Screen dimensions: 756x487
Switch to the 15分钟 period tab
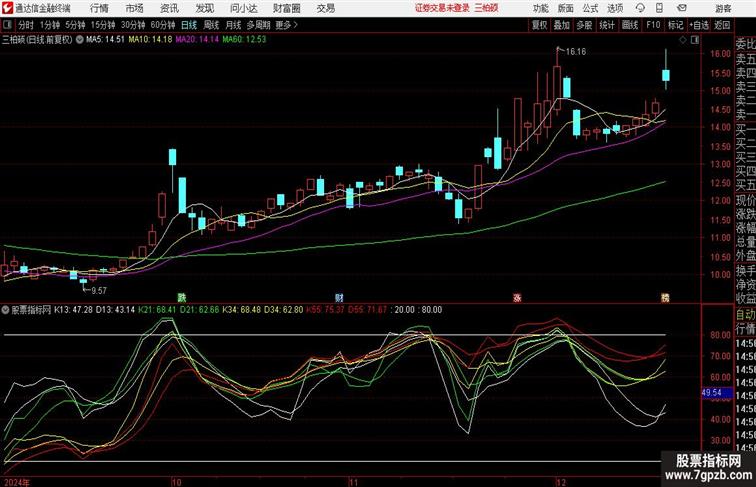tap(103, 25)
